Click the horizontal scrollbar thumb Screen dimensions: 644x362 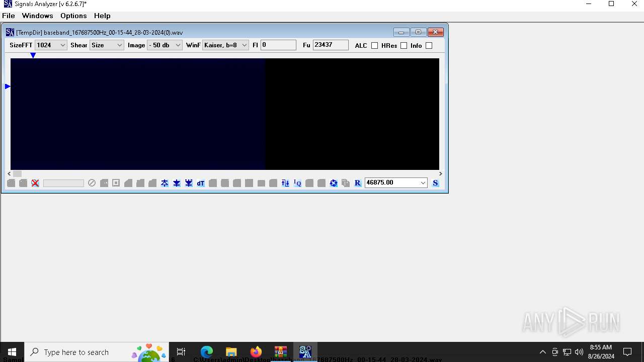coord(17,174)
